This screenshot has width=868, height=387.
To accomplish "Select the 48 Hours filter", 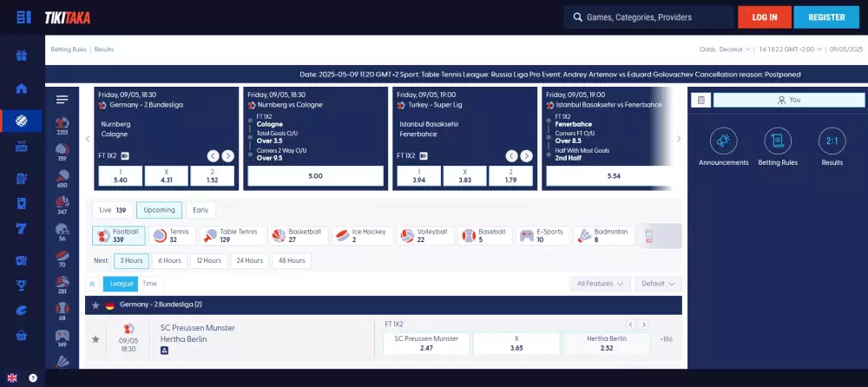I will tap(292, 261).
